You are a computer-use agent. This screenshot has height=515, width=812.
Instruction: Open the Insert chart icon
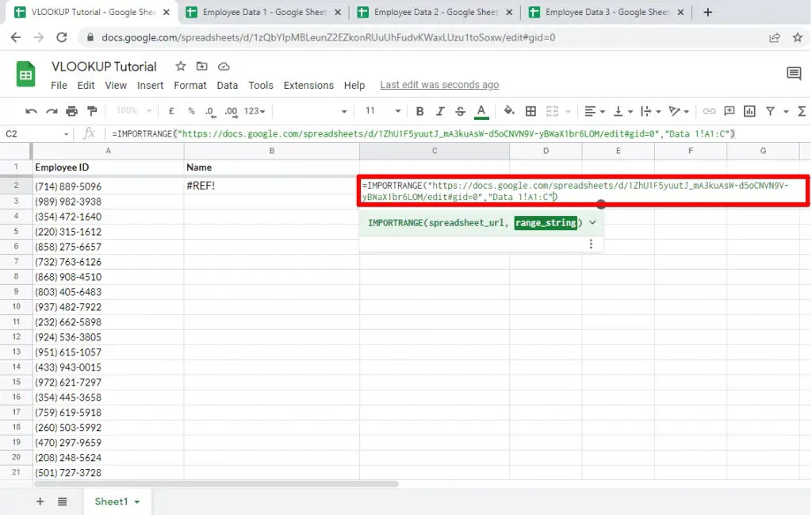pyautogui.click(x=748, y=111)
